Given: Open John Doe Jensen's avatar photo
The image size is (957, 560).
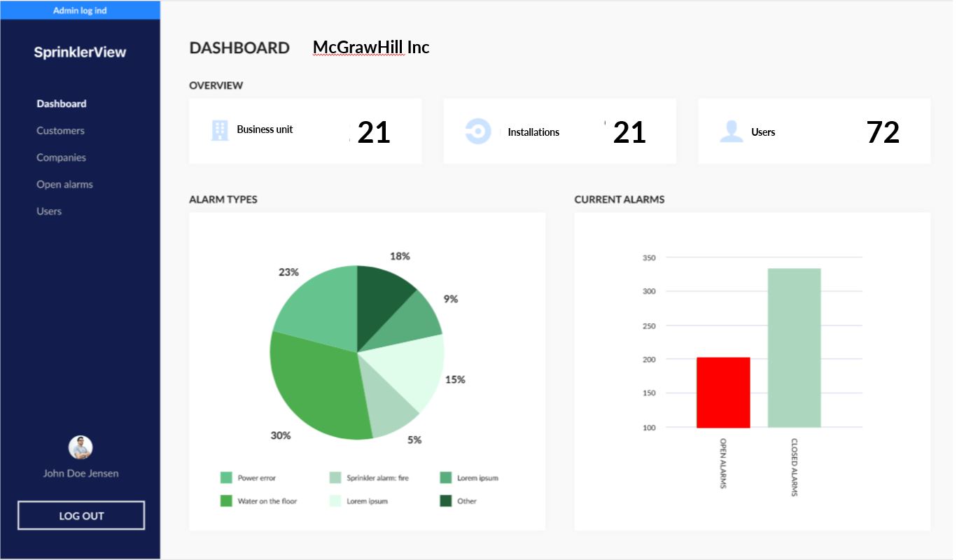Looking at the screenshot, I should pos(81,447).
